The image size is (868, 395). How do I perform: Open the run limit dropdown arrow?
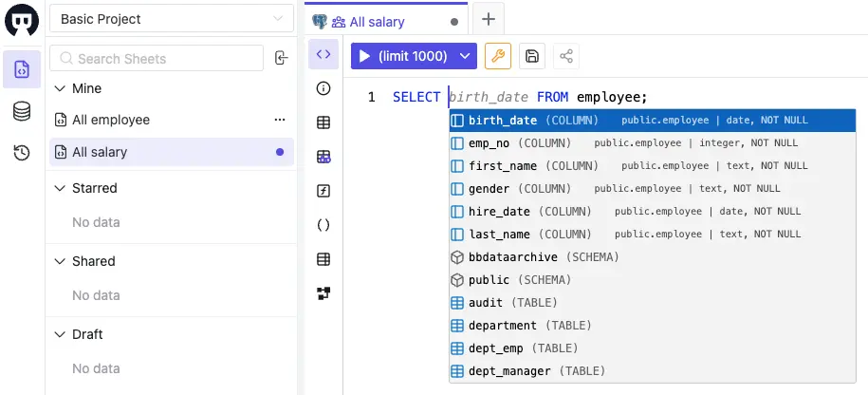coord(465,56)
